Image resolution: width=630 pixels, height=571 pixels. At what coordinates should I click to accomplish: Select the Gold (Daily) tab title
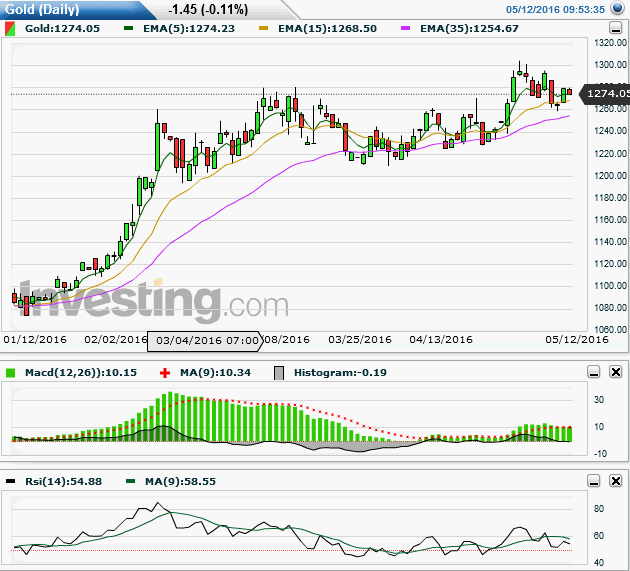pos(42,9)
